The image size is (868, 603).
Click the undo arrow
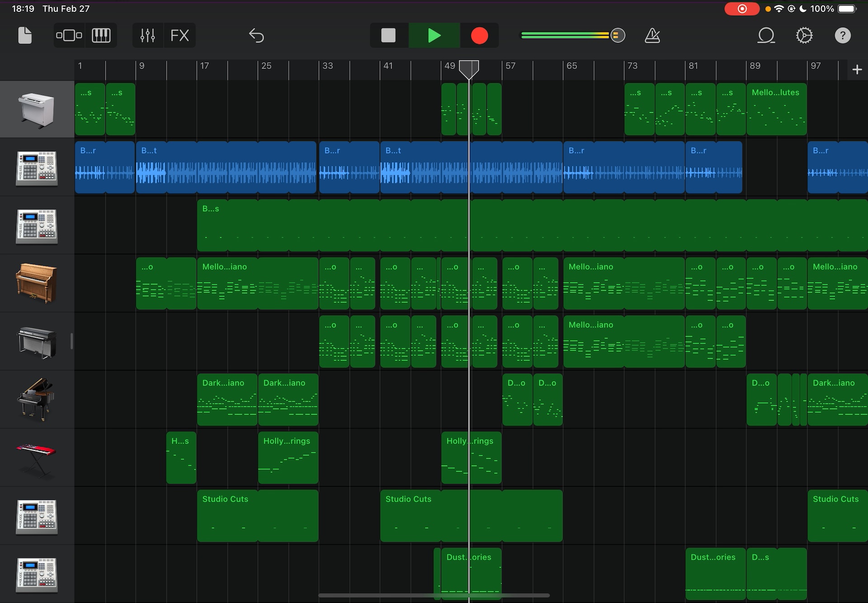[256, 35]
